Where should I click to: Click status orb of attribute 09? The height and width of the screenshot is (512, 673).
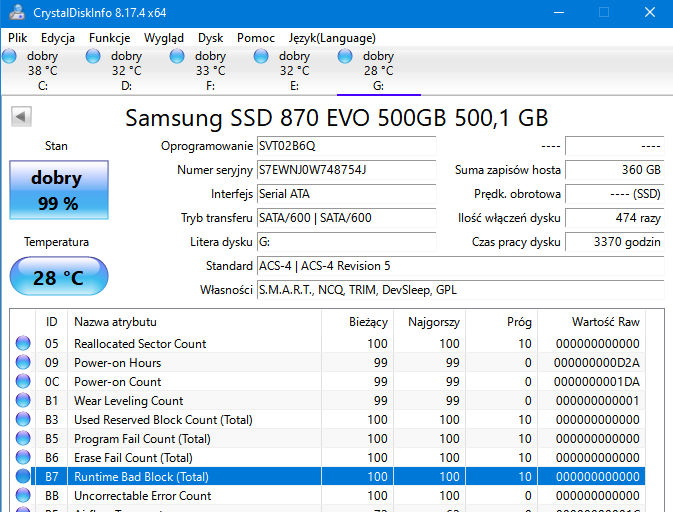pyautogui.click(x=23, y=362)
